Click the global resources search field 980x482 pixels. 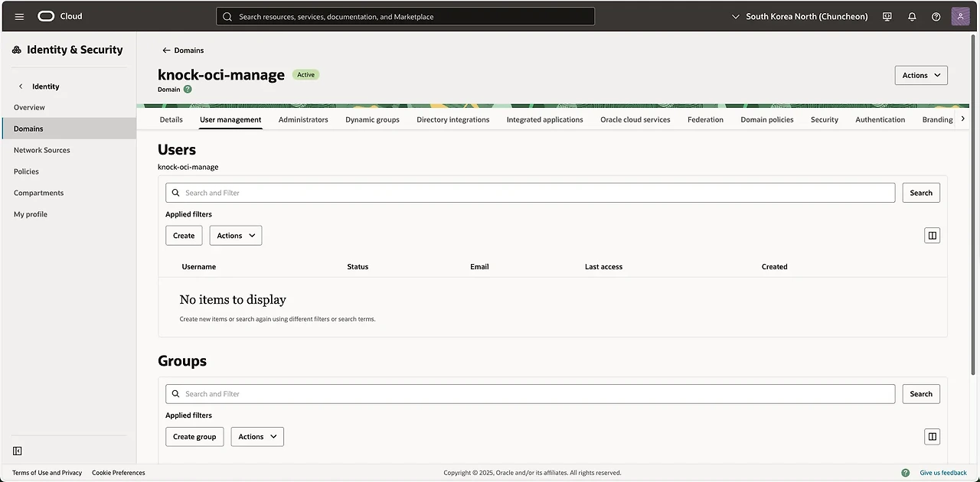pyautogui.click(x=405, y=16)
